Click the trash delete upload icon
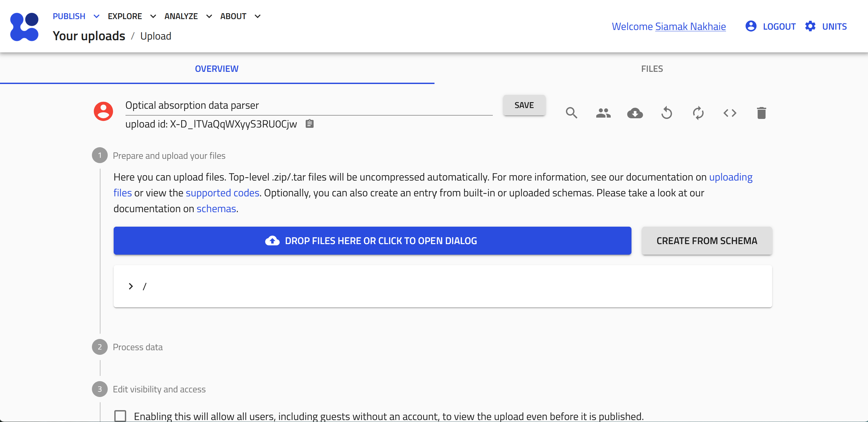 761,113
